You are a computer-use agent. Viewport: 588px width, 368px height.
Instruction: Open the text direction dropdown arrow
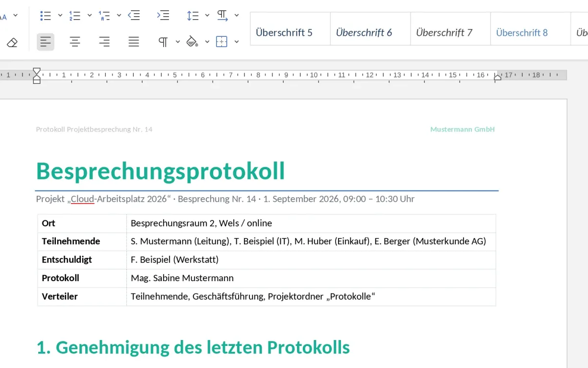pyautogui.click(x=236, y=15)
